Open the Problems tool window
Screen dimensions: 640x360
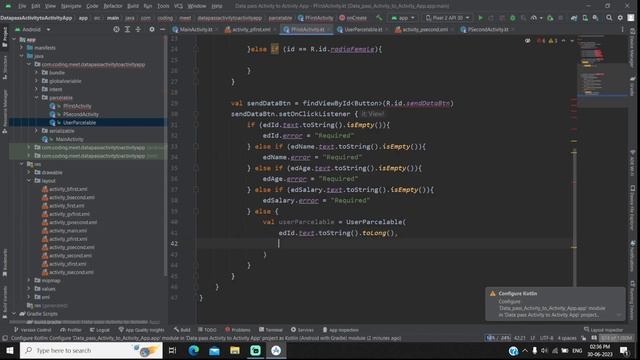(238, 330)
